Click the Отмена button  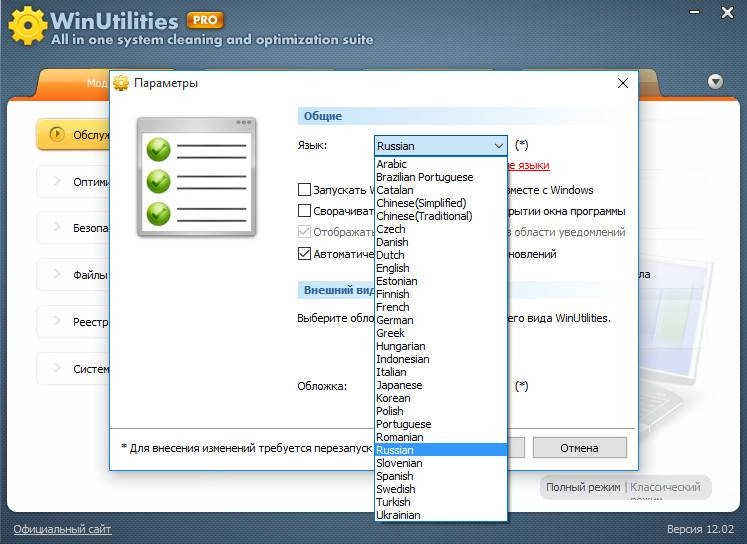pyautogui.click(x=579, y=448)
